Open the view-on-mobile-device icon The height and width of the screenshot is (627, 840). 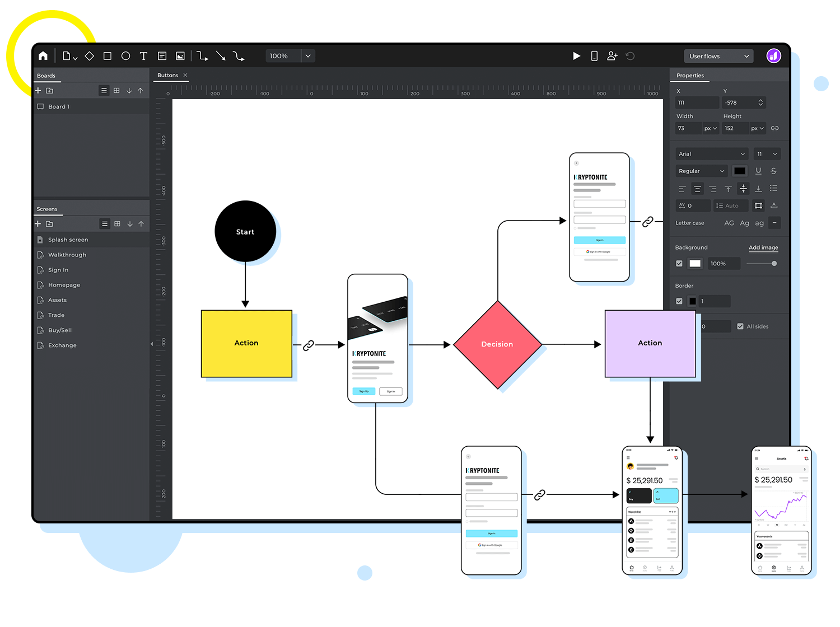pos(594,56)
